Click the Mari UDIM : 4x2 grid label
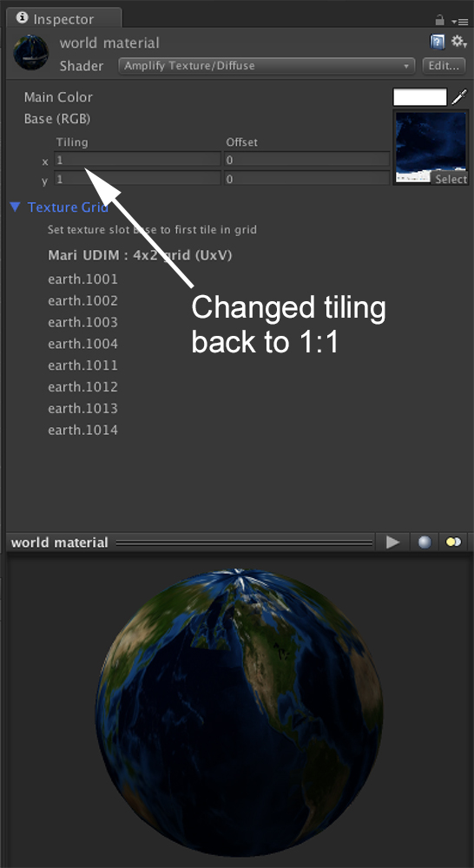 point(140,256)
